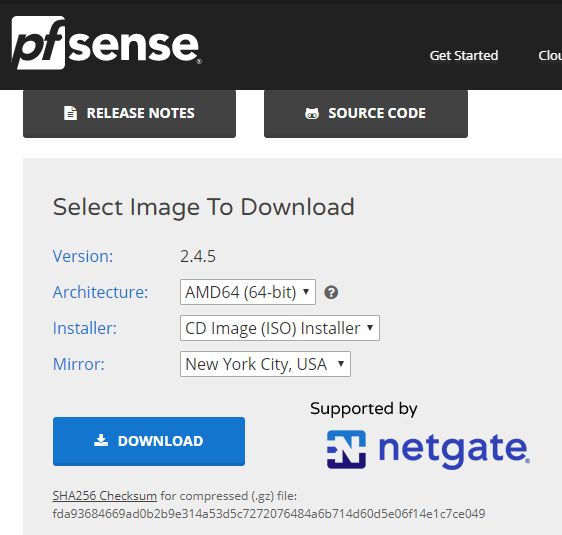Click the checksum hash string text
This screenshot has width=562, height=535.
(269, 513)
